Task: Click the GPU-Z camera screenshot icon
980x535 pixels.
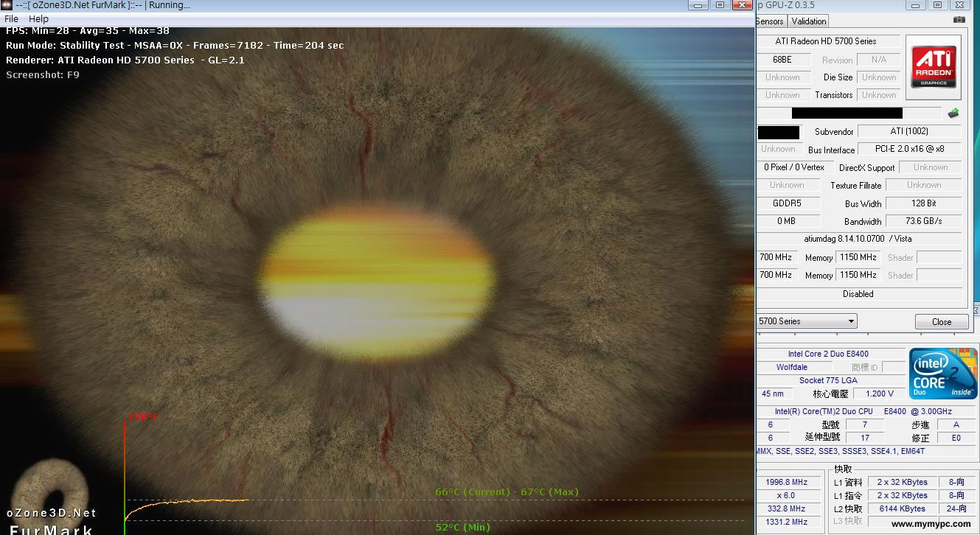Action: pos(959,20)
